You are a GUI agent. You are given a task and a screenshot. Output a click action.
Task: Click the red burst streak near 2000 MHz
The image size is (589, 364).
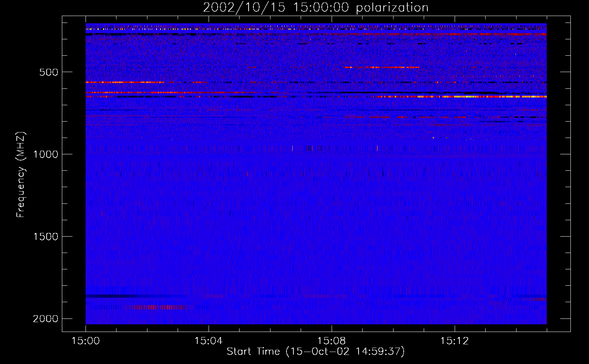[157, 307]
